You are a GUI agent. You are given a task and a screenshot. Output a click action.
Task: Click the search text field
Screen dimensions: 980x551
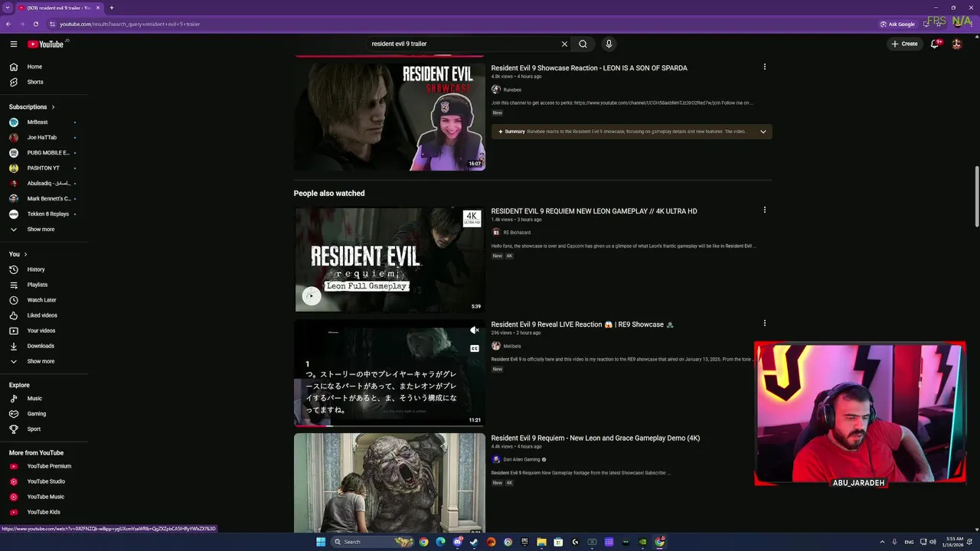[463, 44]
